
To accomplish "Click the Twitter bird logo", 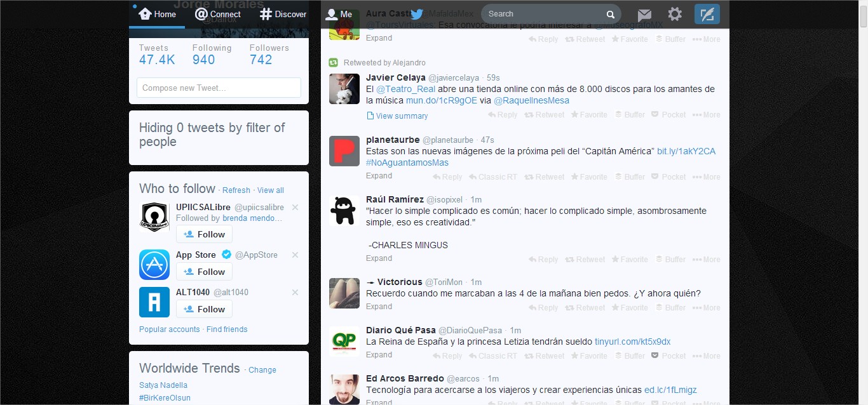I will (416, 15).
